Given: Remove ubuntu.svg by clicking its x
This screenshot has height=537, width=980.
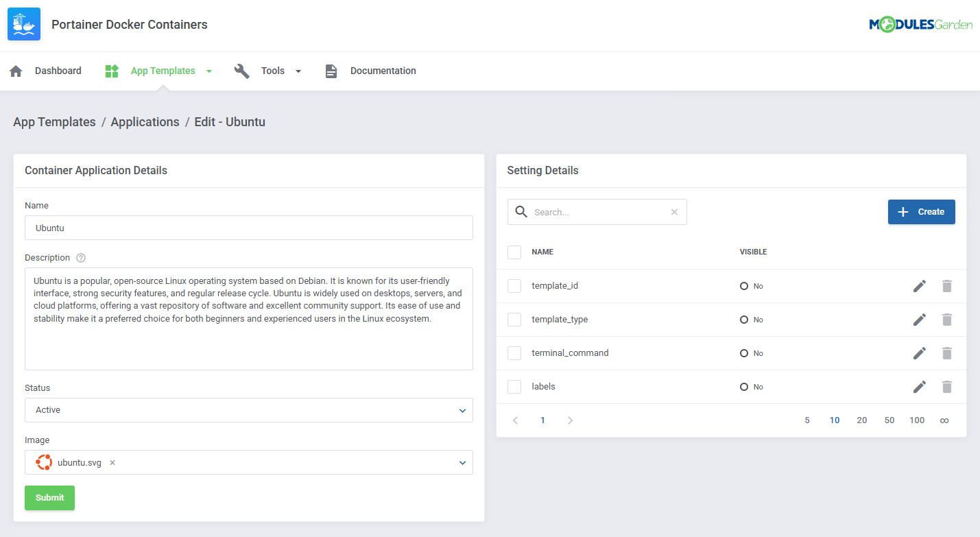Looking at the screenshot, I should point(112,462).
